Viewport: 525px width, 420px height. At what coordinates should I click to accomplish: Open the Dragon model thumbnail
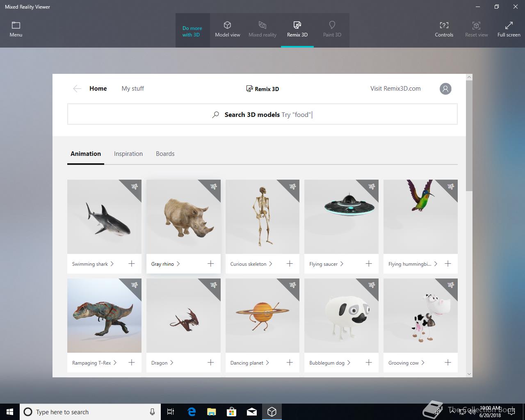coord(183,315)
